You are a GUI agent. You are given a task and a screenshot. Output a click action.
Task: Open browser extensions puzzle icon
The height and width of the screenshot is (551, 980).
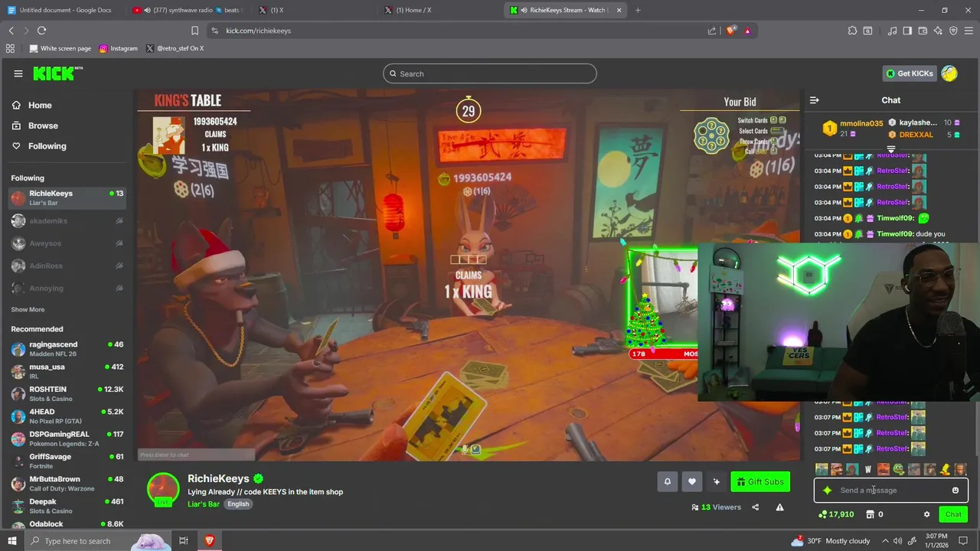(x=852, y=31)
